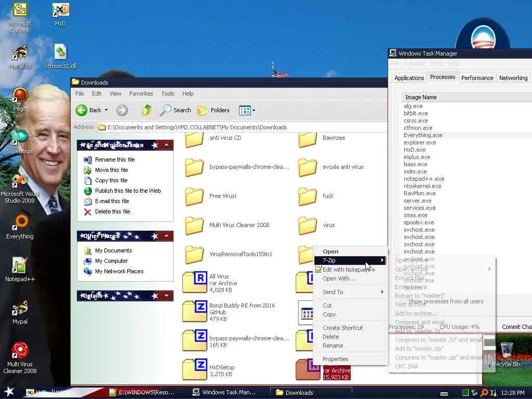Choose Delete in the context menu

point(351,337)
